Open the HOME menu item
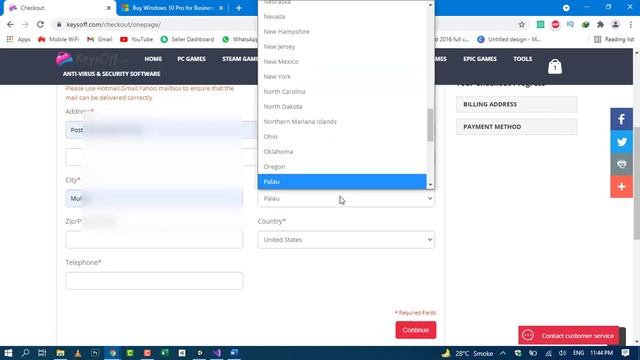Screen dimensions: 640x360 coord(153,59)
